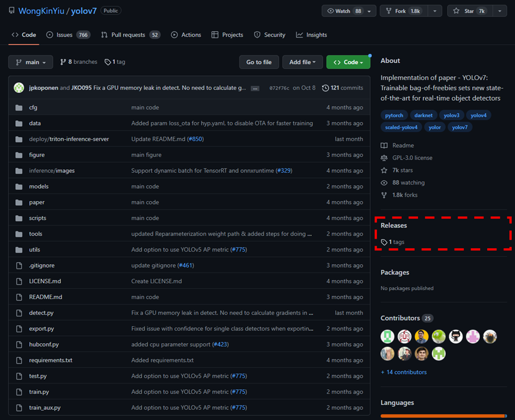Click the utils folder icon
This screenshot has width=515, height=420.
tap(19, 250)
